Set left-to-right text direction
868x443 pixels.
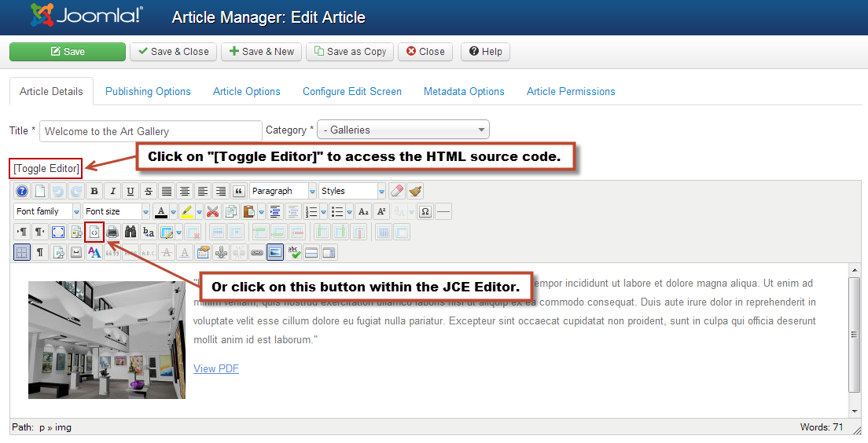click(x=22, y=232)
